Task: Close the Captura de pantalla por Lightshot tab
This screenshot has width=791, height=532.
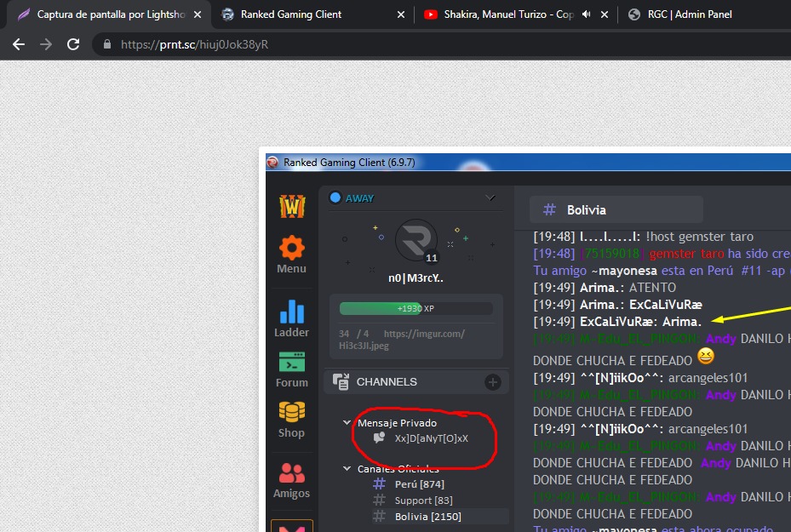Action: click(198, 14)
